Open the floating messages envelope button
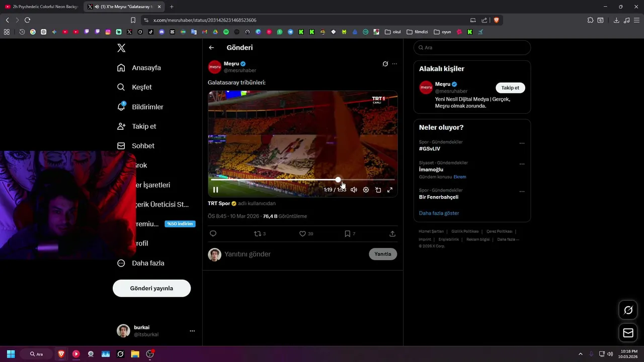The height and width of the screenshot is (362, 644). (x=628, y=333)
